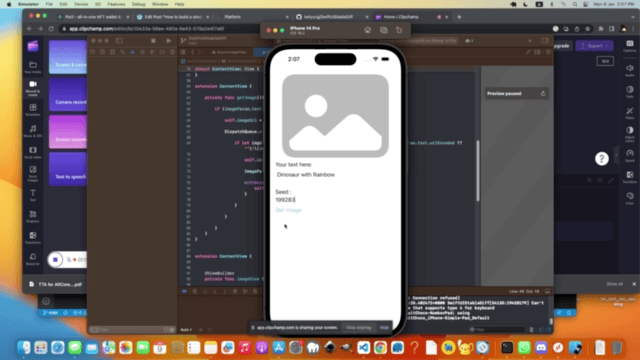Open the Simulator File menu
Image resolution: width=640 pixels, height=360 pixels.
click(x=49, y=4)
